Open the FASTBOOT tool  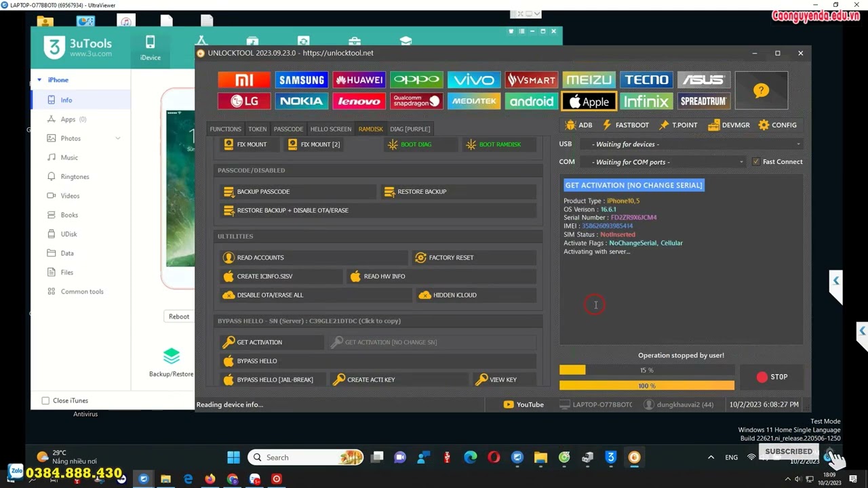coord(625,125)
